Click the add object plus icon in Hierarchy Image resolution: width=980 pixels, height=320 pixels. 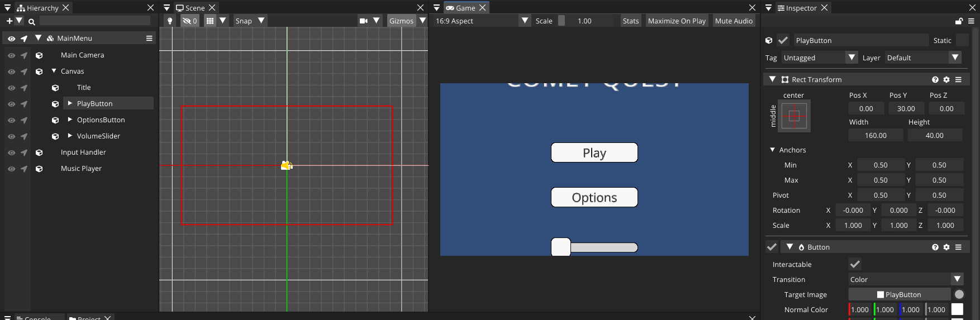pyautogui.click(x=9, y=21)
